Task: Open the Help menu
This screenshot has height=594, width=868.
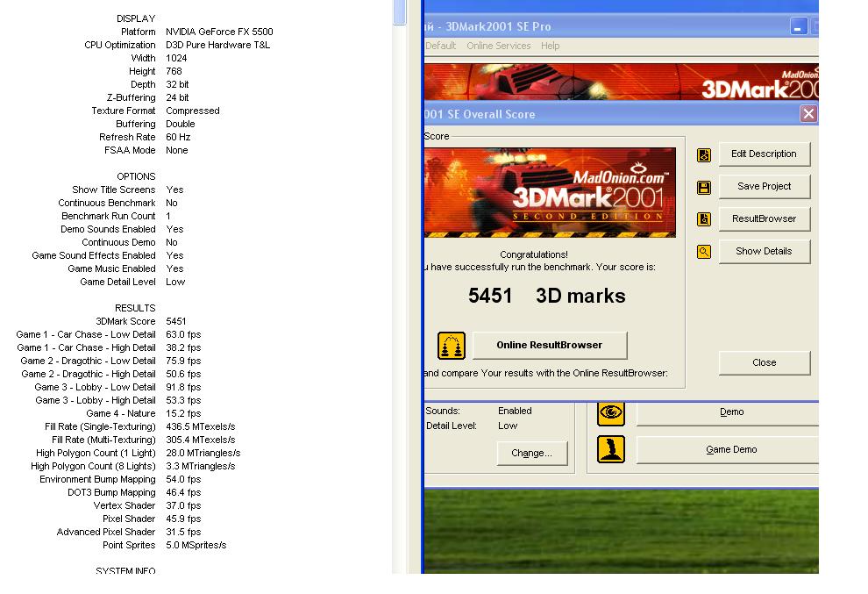Action: [x=550, y=46]
